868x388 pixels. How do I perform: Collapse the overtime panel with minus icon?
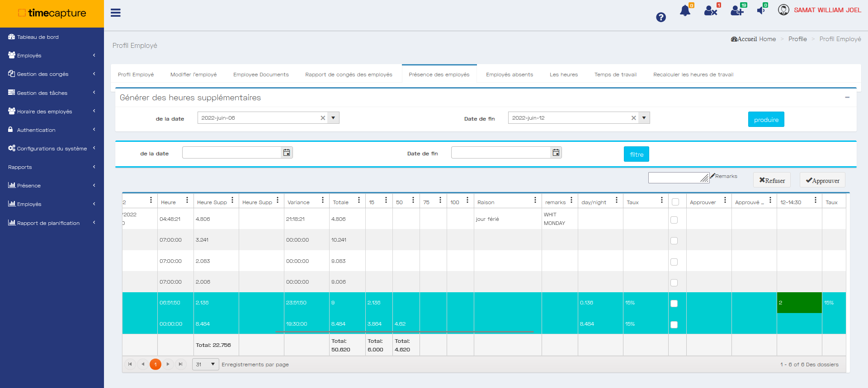[x=847, y=98]
